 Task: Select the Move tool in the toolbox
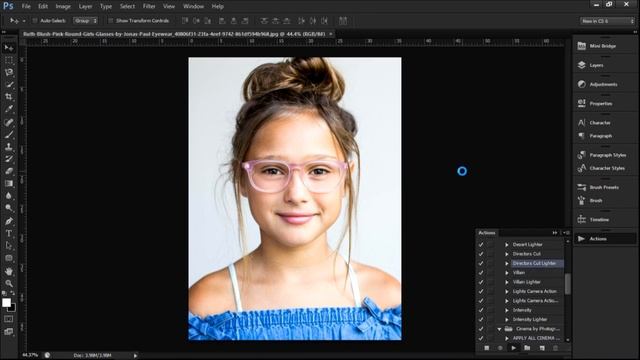[9, 48]
